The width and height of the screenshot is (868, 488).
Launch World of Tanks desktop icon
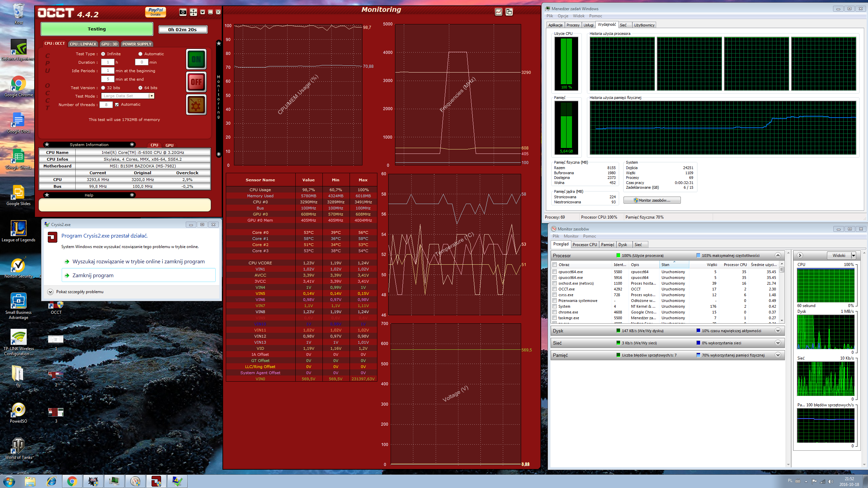[19, 449]
